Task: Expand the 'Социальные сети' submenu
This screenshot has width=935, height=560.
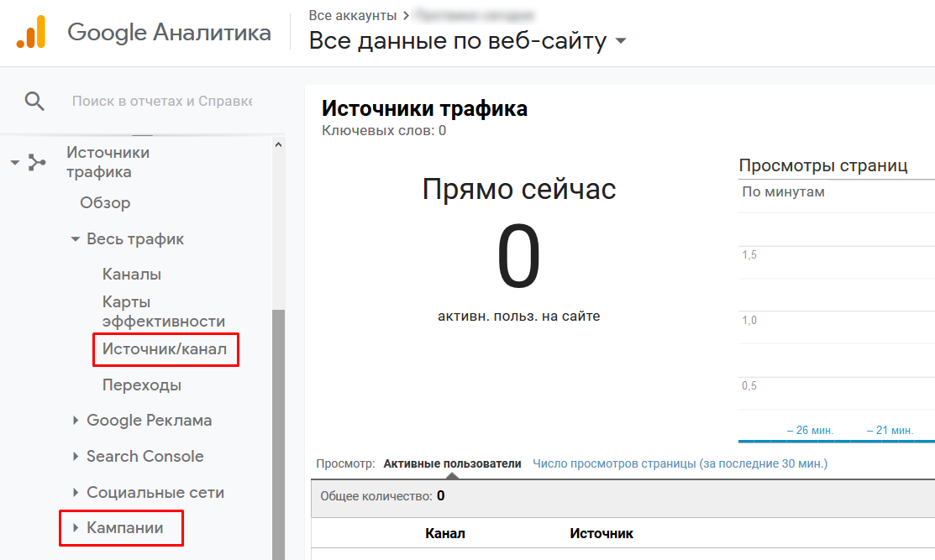Action: coord(75,492)
